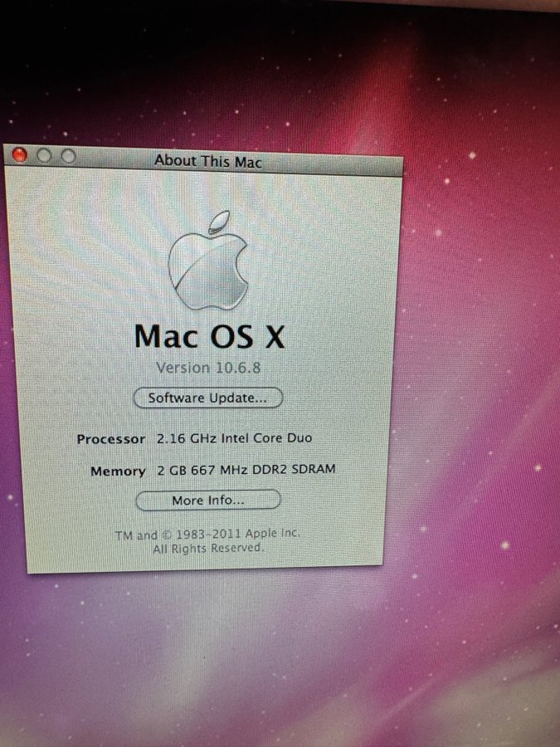Click desktop wallpaper below the window

pos(249,656)
